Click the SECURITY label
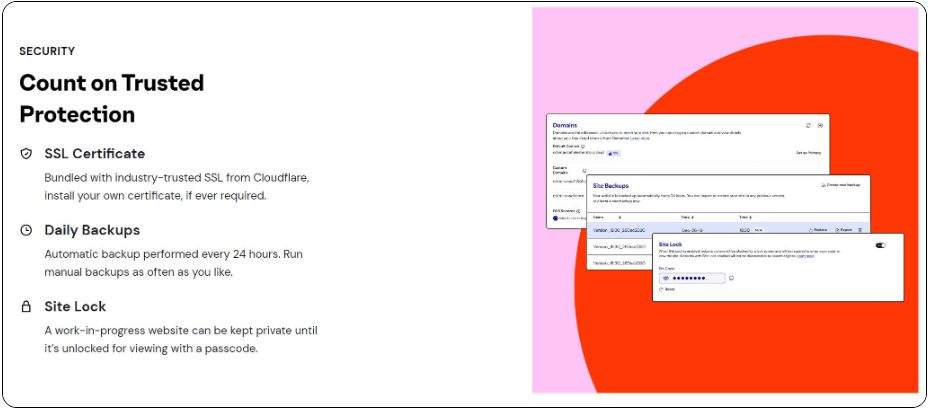The image size is (928, 409). [x=47, y=51]
